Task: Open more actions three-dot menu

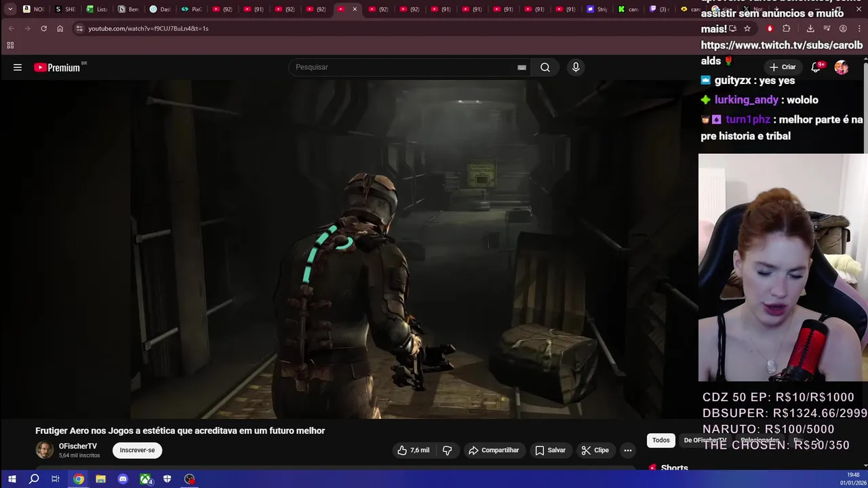Action: tap(628, 450)
